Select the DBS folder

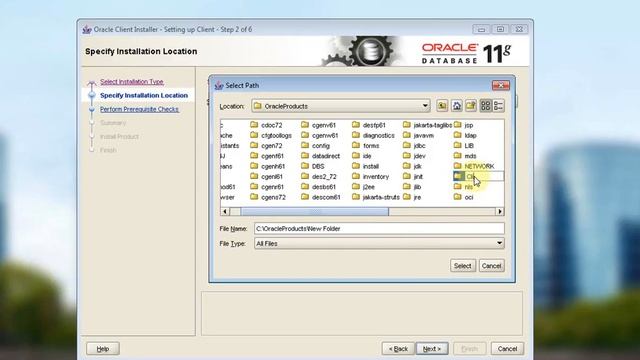313,166
